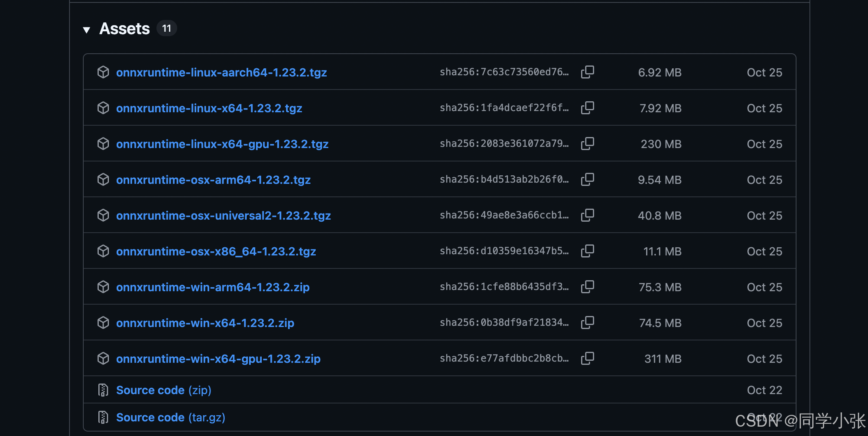Click package icon beside win-arm64 asset
This screenshot has width=868, height=436.
(103, 287)
